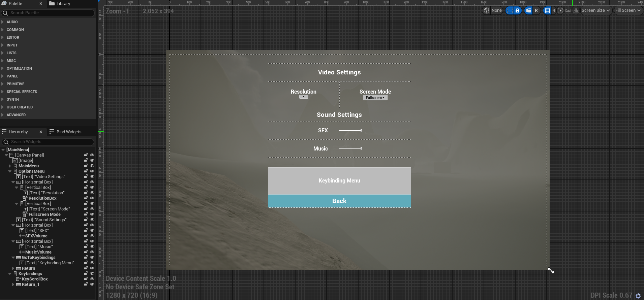Open the grid snap size value 4
Screen dimensions: 644x300
(x=554, y=10)
